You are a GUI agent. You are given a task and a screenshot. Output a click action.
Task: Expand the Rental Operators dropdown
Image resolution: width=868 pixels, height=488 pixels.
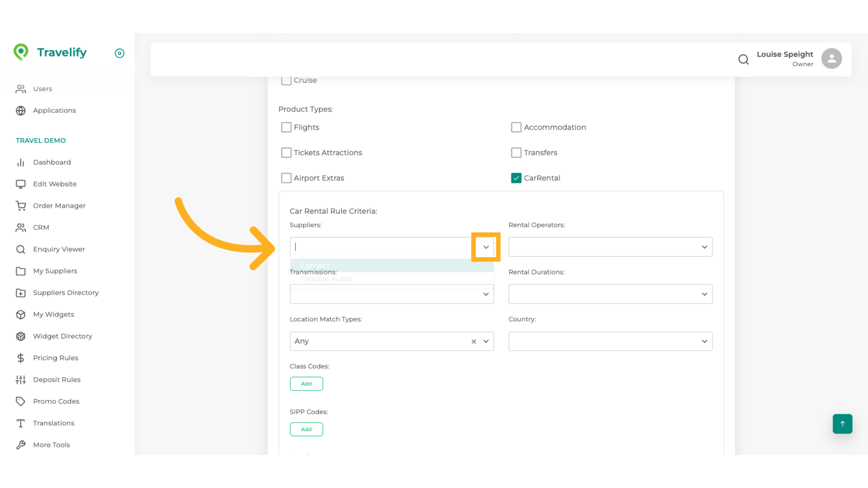click(x=704, y=247)
